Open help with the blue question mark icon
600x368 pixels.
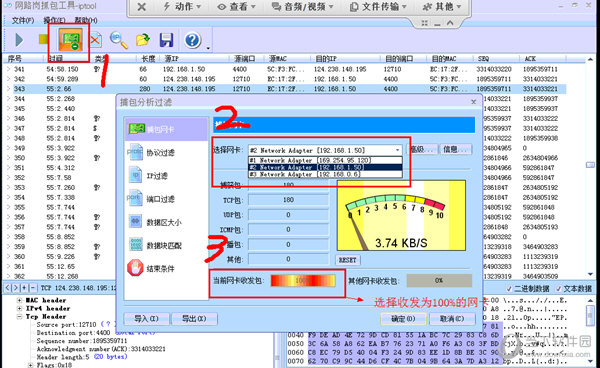[x=192, y=40]
